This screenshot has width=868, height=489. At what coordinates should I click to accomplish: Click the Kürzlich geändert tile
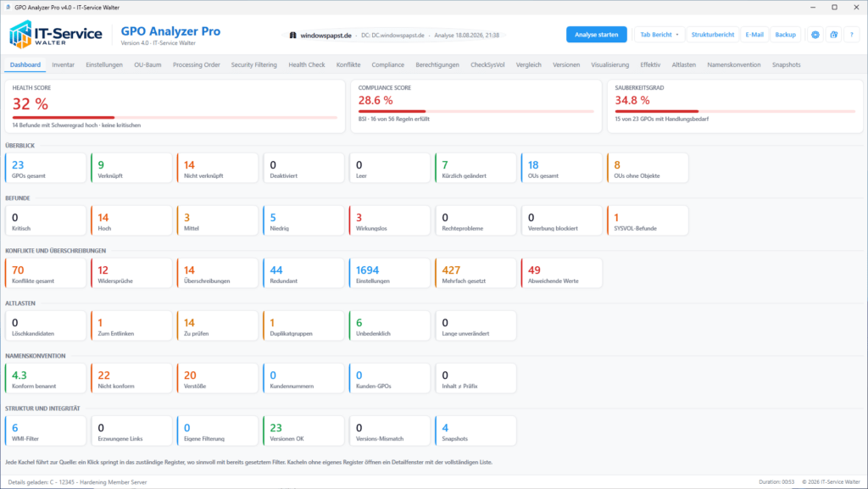click(x=476, y=168)
